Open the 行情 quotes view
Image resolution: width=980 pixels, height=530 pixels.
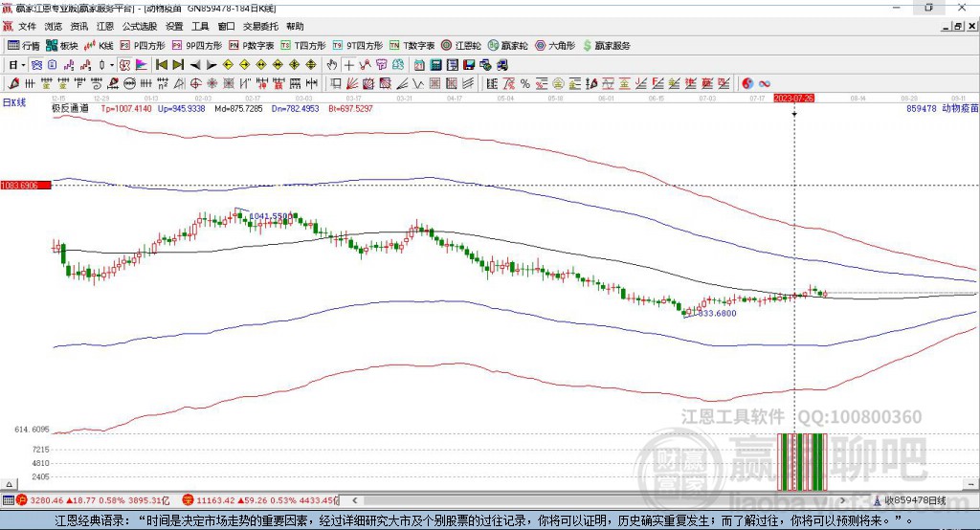23,46
